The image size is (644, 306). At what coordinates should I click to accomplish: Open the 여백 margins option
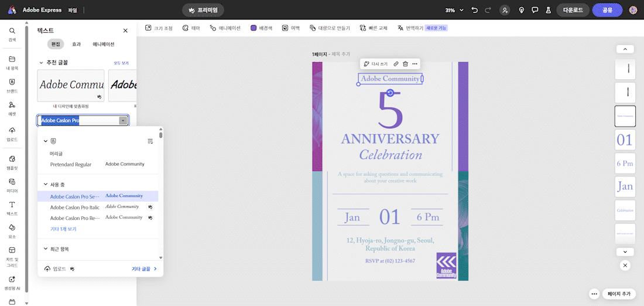click(291, 28)
